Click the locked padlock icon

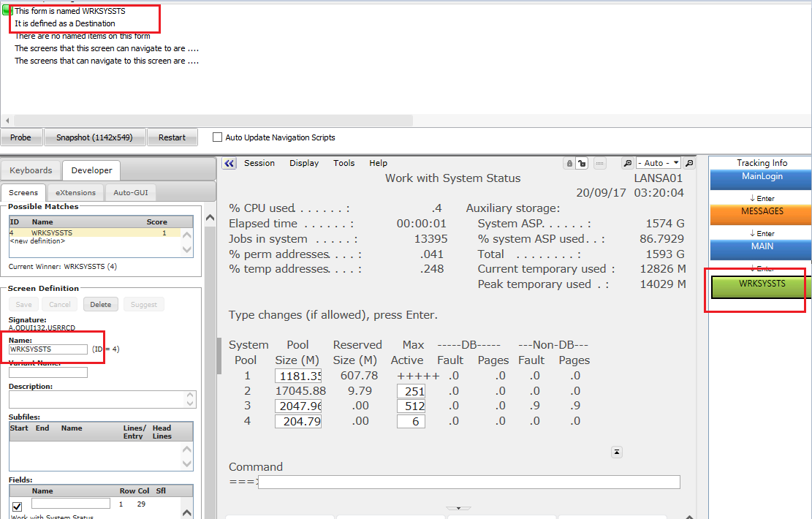pos(569,164)
